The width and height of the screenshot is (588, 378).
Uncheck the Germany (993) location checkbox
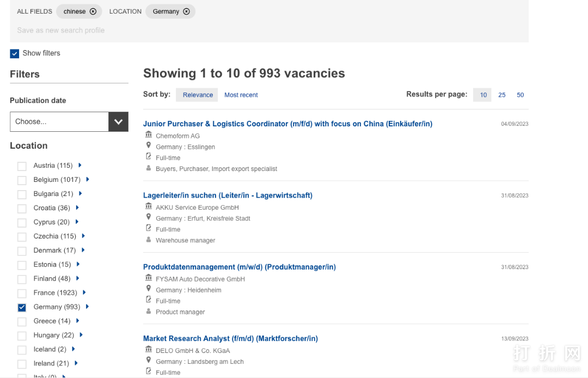point(22,307)
